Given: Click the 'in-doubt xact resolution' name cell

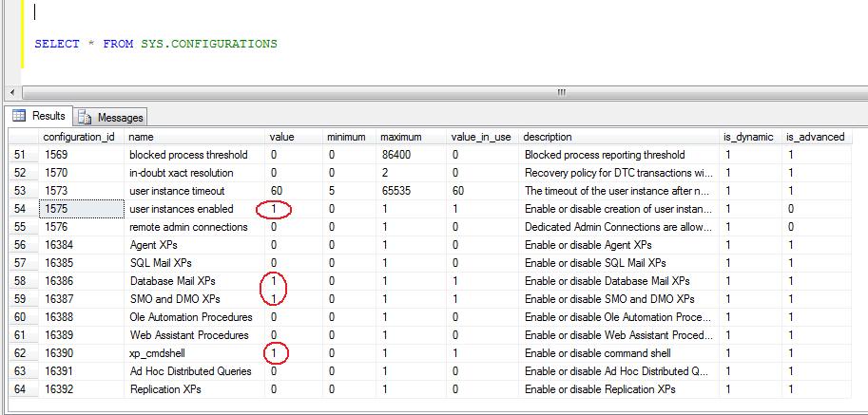Looking at the screenshot, I should point(196,173).
